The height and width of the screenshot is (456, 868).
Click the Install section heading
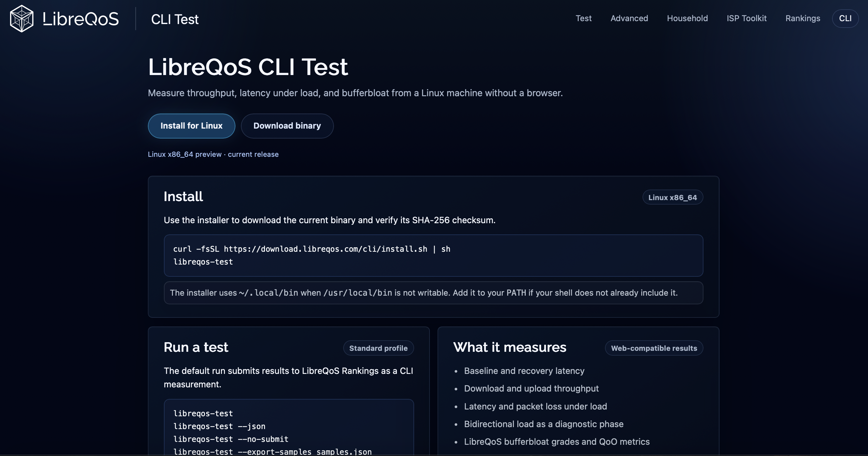(x=183, y=196)
